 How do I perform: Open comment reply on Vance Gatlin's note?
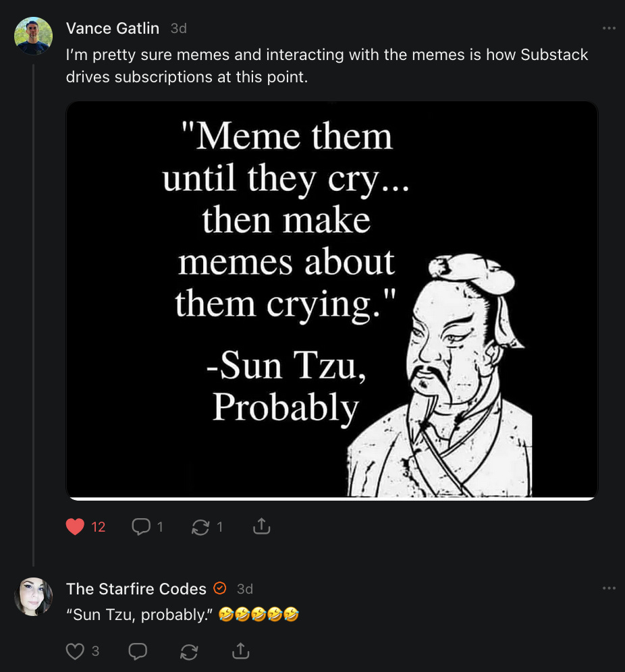click(141, 527)
